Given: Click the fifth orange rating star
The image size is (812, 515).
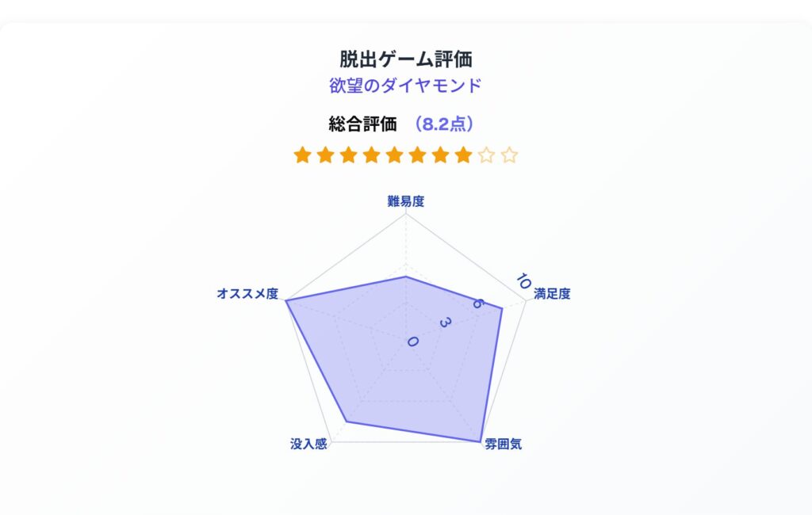Looking at the screenshot, I should [x=394, y=155].
